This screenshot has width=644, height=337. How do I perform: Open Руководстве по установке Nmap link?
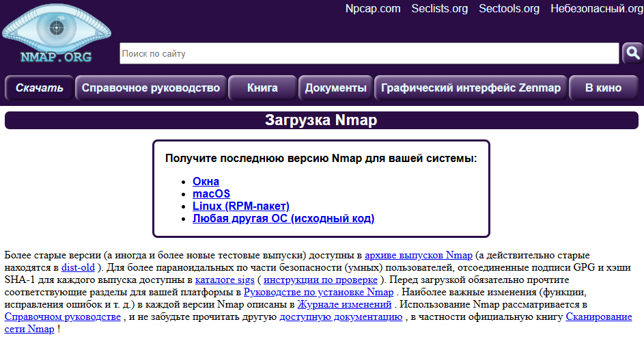[319, 292]
